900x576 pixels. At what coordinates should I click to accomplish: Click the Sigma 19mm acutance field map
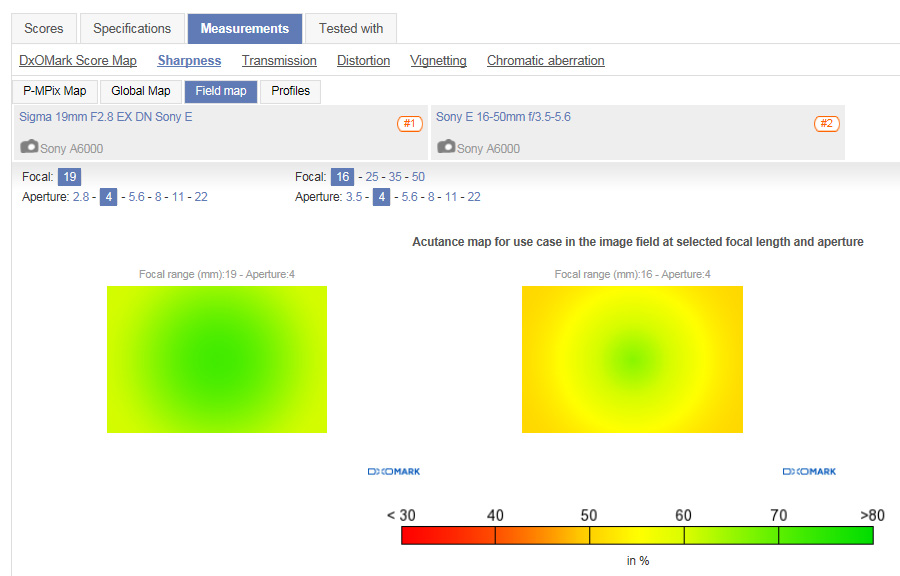coord(217,360)
